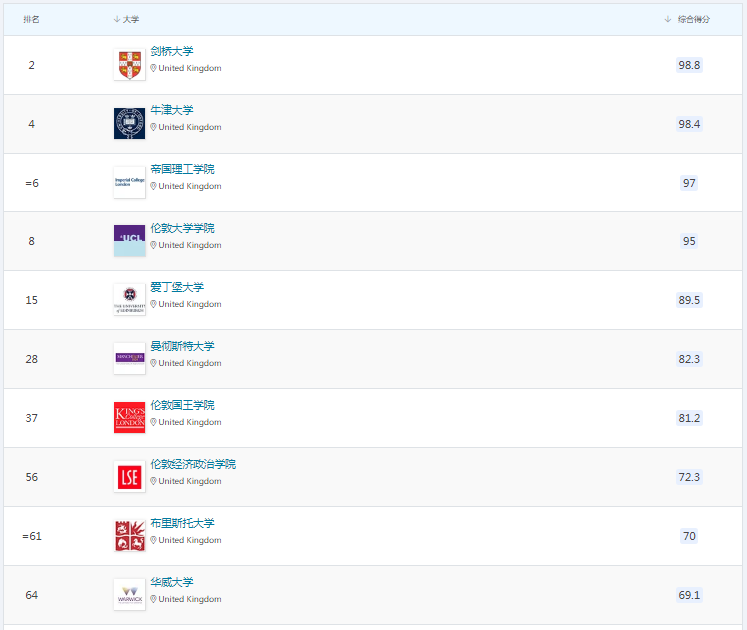Click the LSE red logo
Viewport: 747px width, 630px height.
(129, 477)
